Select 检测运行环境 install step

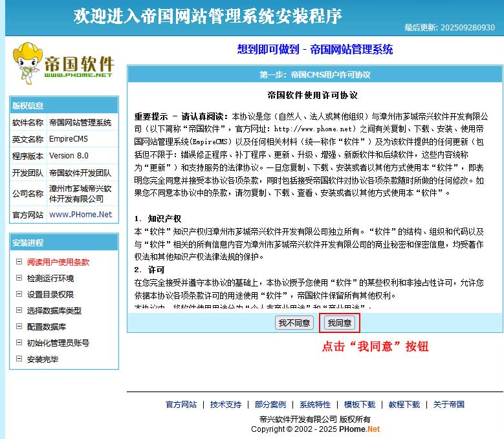(x=50, y=279)
